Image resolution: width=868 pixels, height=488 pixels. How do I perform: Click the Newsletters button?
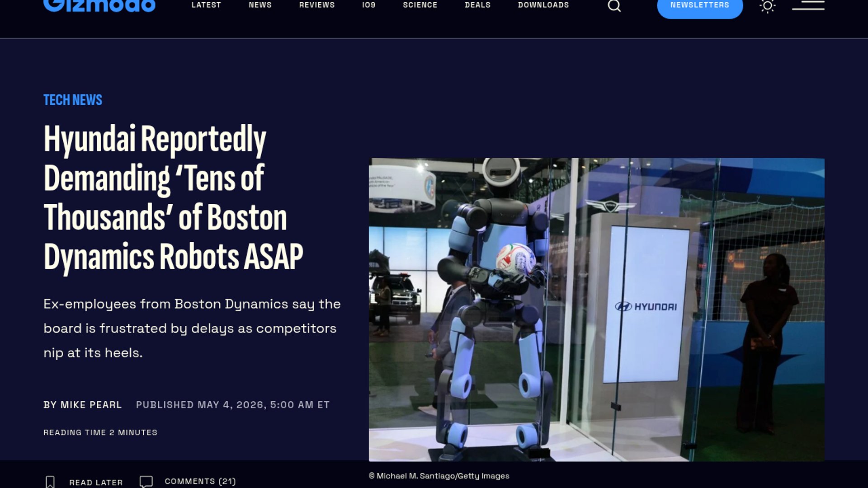[x=700, y=5]
